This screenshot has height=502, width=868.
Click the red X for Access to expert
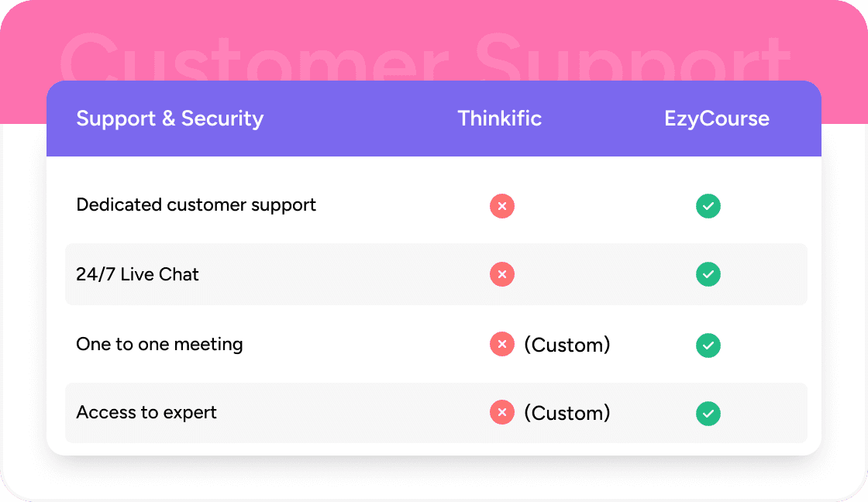502,413
